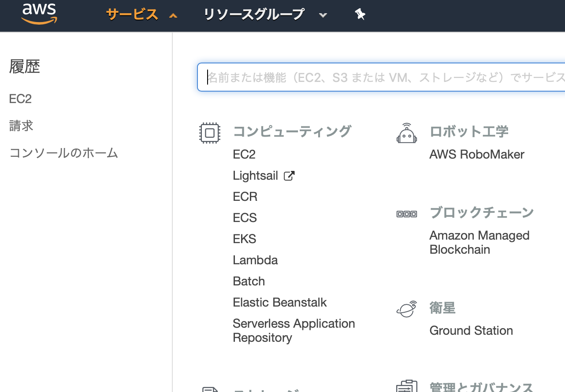This screenshot has width=565, height=392.
Task: Go to コンソールのホーム
Action: pyautogui.click(x=64, y=153)
